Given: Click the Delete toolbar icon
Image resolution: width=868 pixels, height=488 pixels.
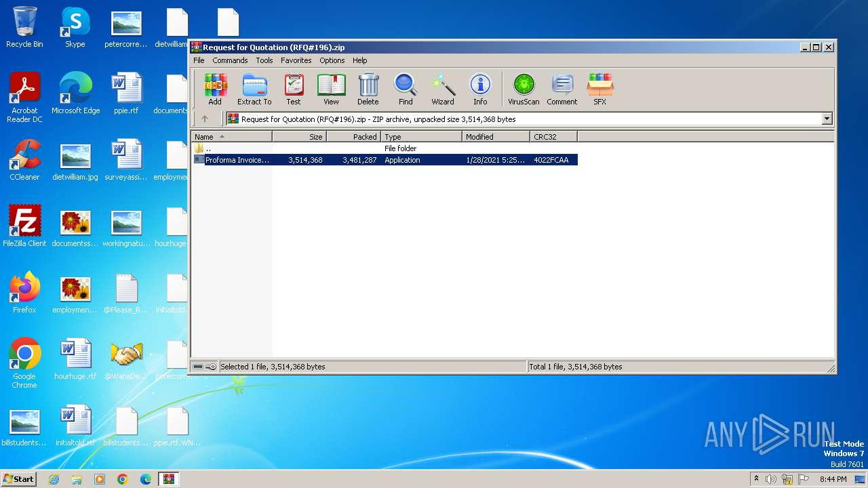Looking at the screenshot, I should tap(368, 89).
